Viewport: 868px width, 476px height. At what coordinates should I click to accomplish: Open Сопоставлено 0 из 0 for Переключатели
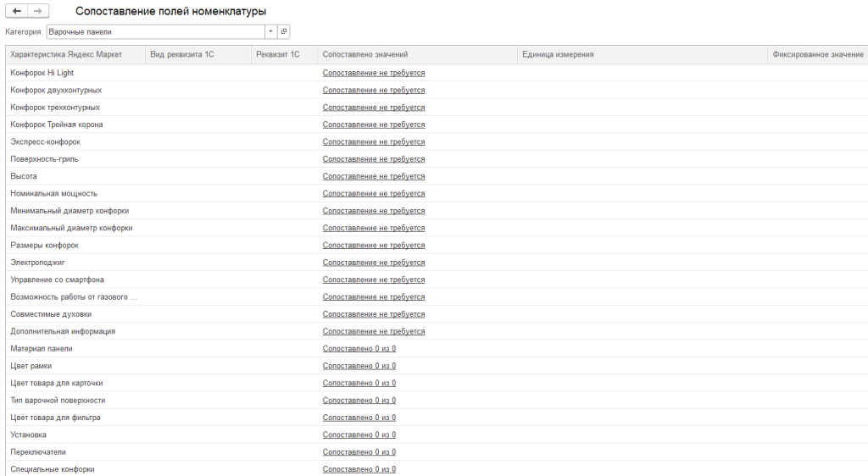(x=359, y=451)
